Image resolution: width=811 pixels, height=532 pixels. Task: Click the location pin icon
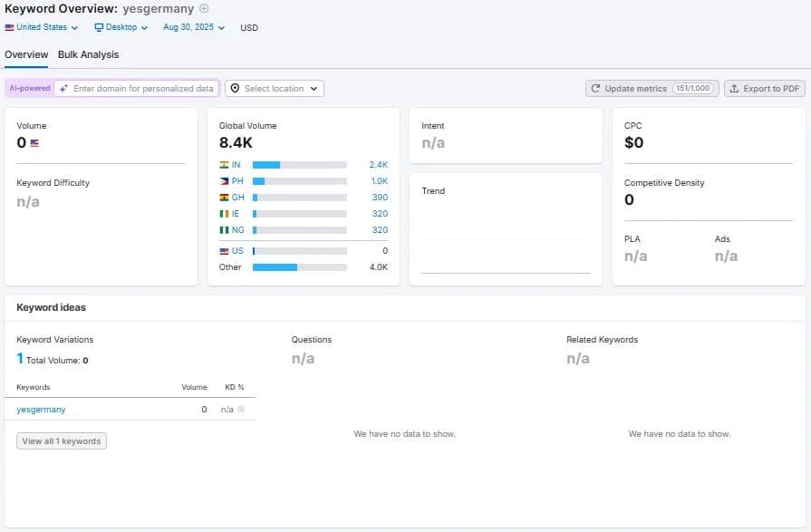(x=235, y=89)
